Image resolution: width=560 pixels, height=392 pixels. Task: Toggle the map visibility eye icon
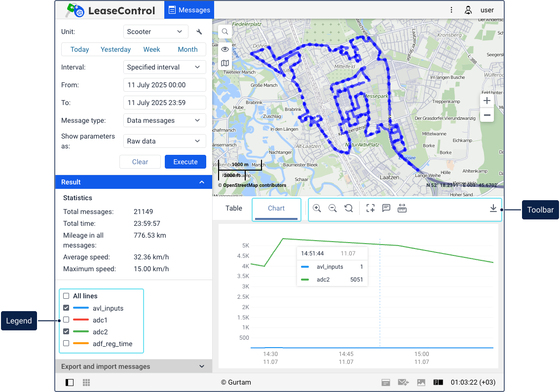pos(224,49)
